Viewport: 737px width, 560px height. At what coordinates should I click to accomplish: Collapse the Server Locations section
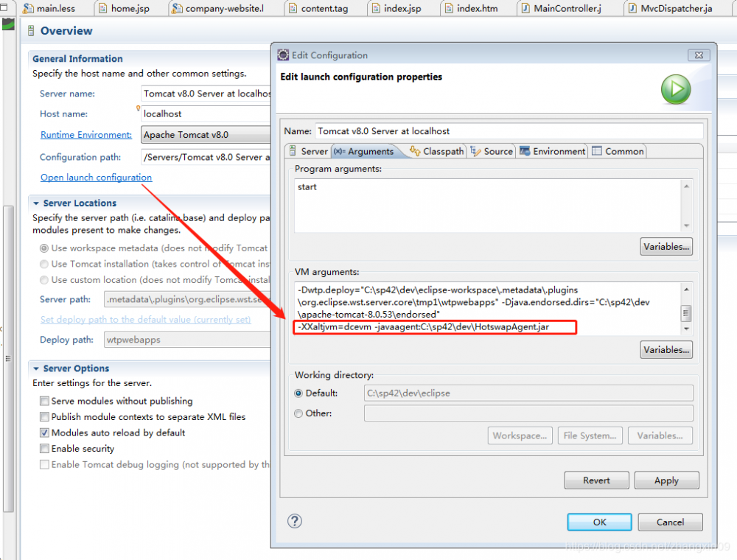pos(35,203)
